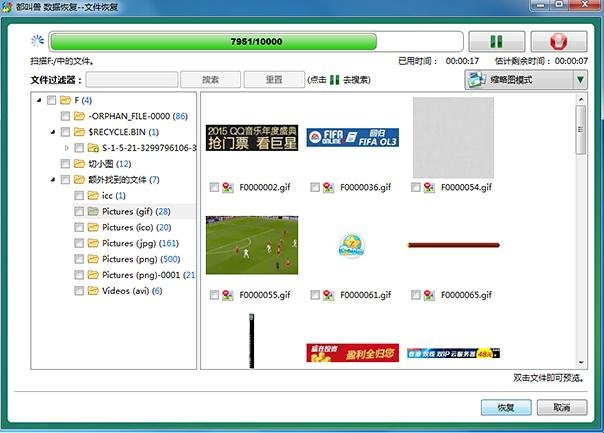Screen dimensions: 604x433
Task: Tick the 切小图 (12) folder checkbox
Action: (x=65, y=164)
